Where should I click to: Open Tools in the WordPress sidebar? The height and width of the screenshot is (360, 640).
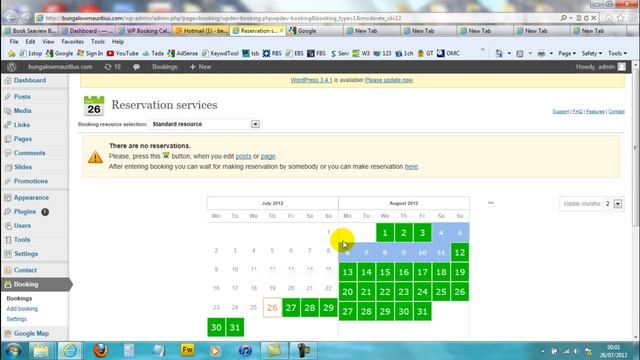click(x=22, y=240)
